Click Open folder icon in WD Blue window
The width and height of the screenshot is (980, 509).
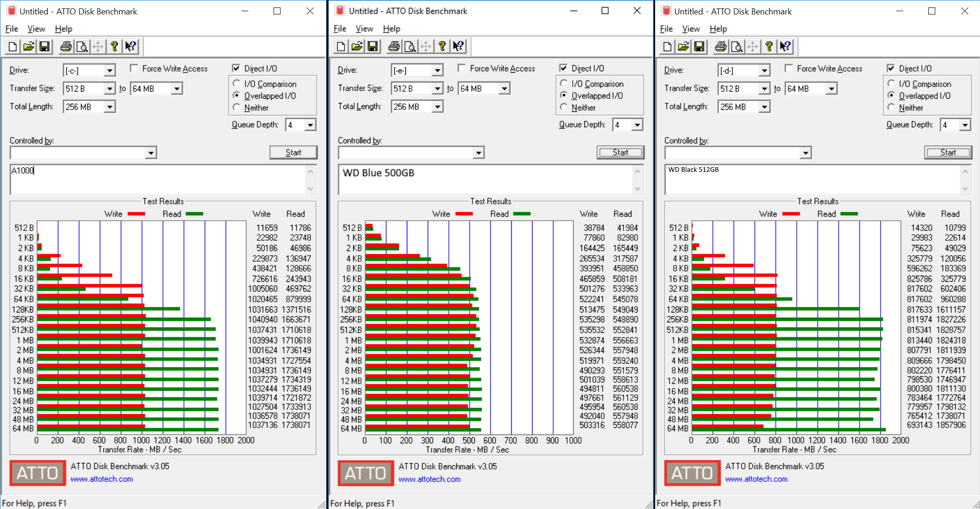(357, 47)
